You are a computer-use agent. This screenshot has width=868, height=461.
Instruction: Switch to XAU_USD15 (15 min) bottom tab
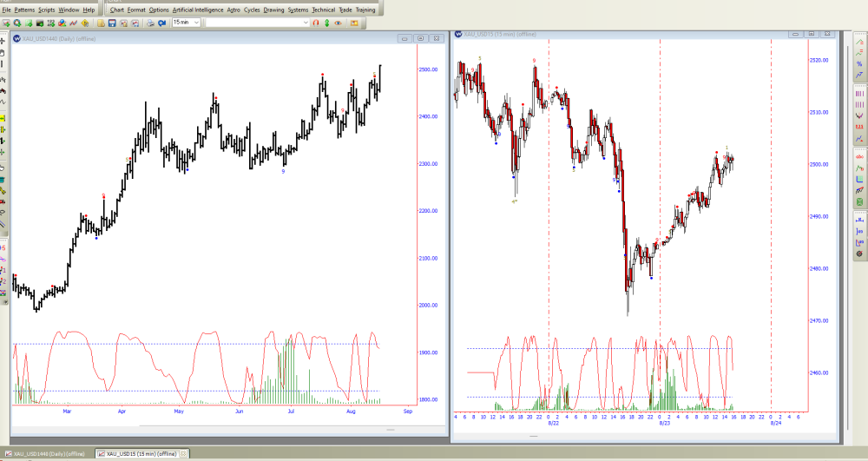(x=139, y=454)
